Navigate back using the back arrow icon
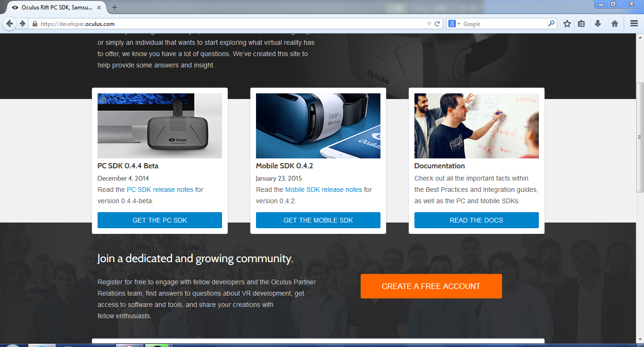Screen dimensions: 644x347 tap(9, 23)
